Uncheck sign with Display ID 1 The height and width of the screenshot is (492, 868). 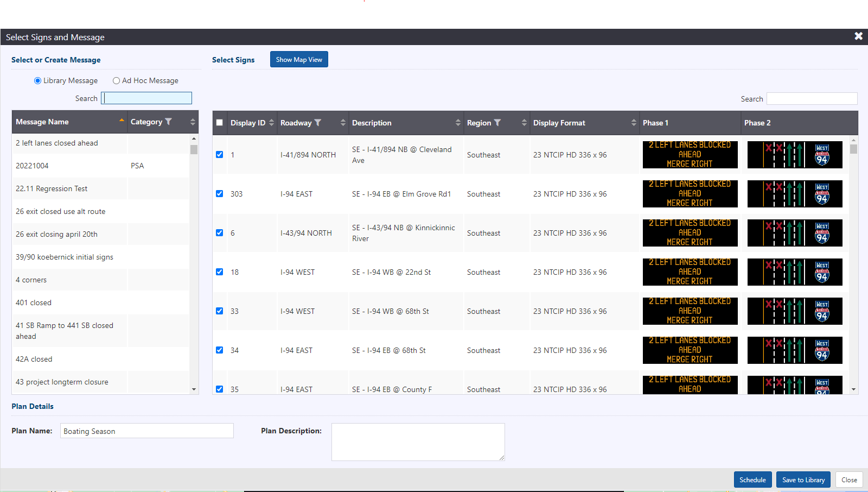[219, 154]
